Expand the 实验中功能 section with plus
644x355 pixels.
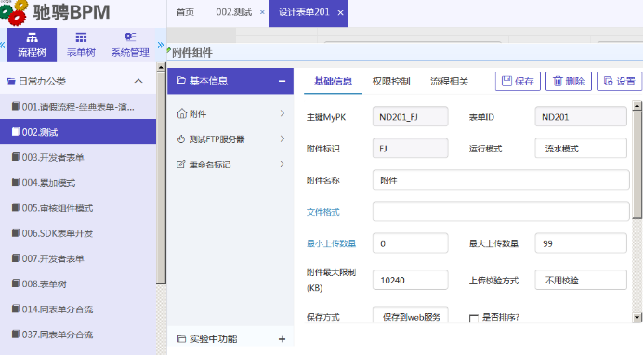click(x=282, y=339)
